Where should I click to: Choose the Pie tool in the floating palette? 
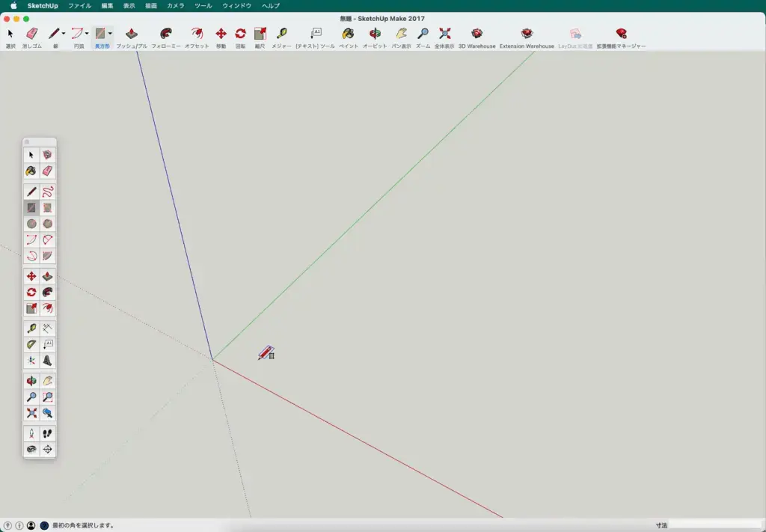pyautogui.click(x=47, y=256)
